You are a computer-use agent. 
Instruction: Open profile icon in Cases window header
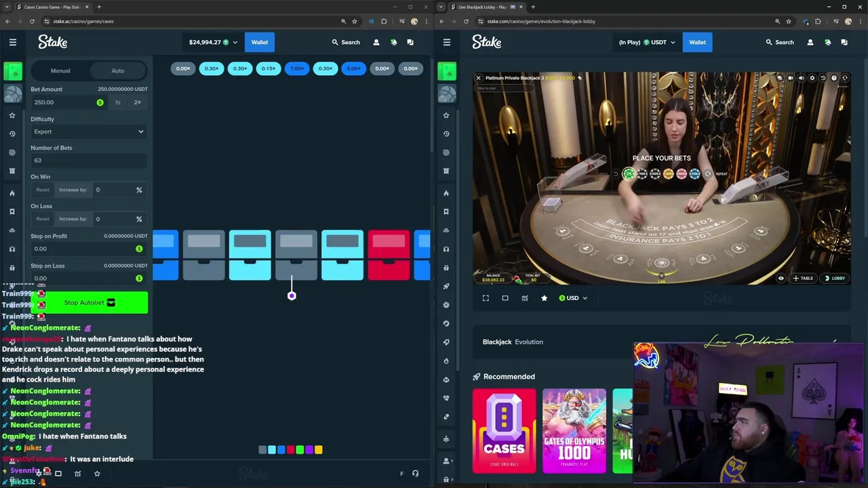click(x=376, y=42)
